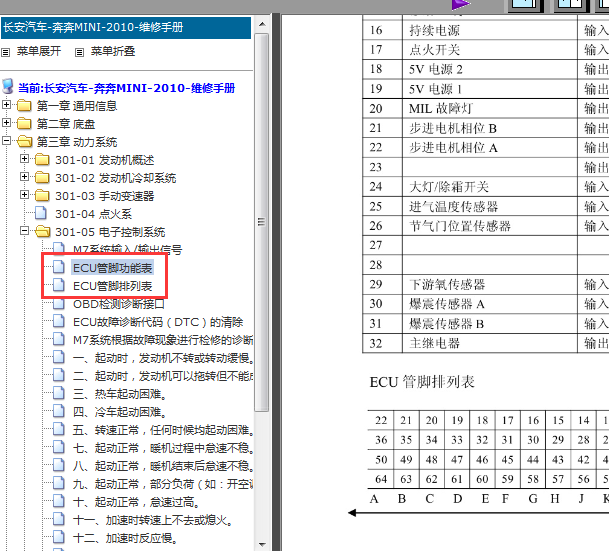Click the tree panel scroll-up arrow
The height and width of the screenshot is (551, 609).
tap(262, 24)
